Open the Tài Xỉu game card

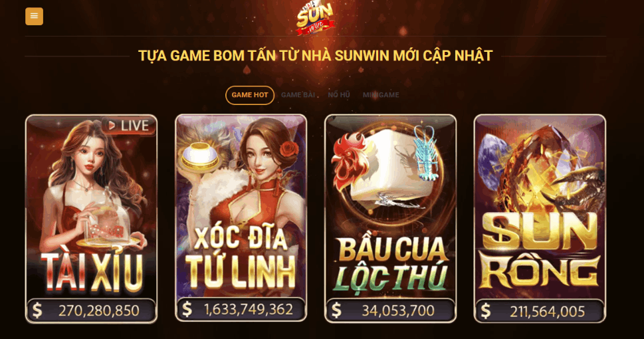(x=91, y=219)
